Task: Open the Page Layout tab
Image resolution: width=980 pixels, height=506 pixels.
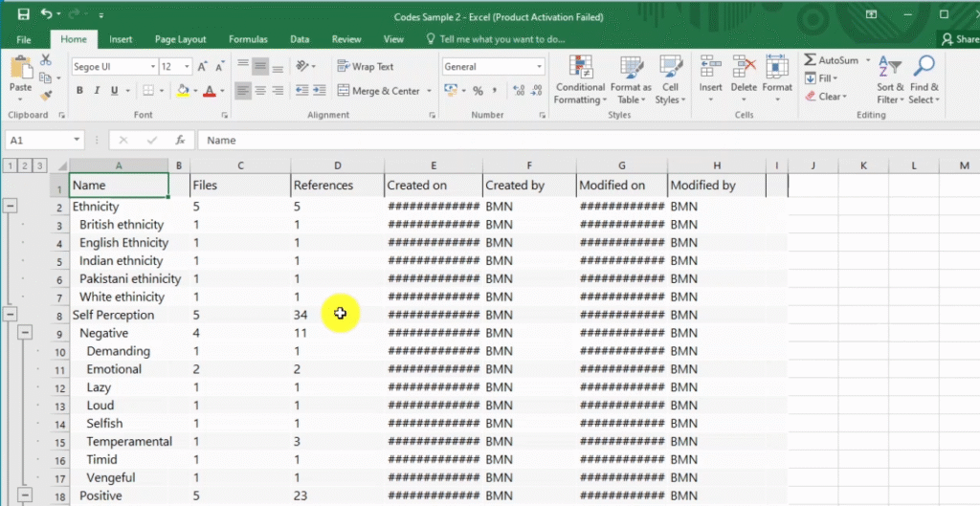Action: point(180,39)
